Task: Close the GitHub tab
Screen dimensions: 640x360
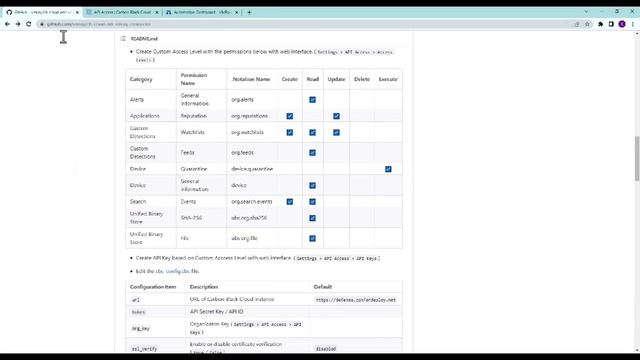Action: pyautogui.click(x=77, y=12)
